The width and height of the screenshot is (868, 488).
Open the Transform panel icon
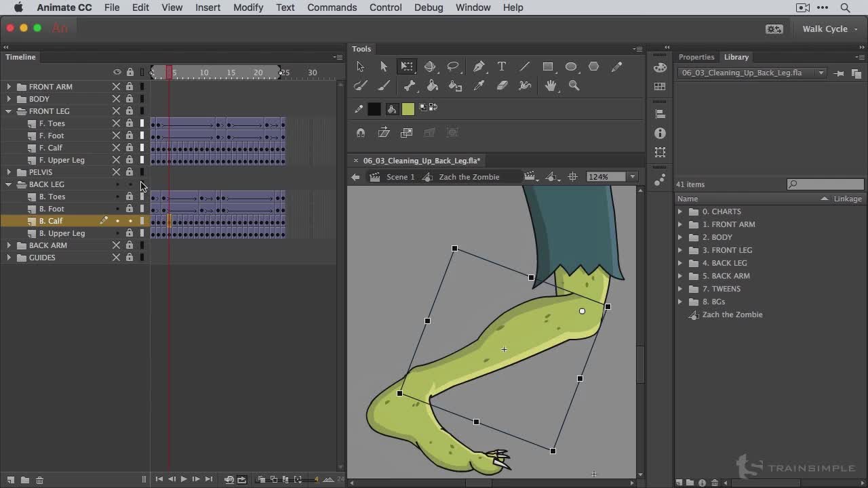(x=660, y=152)
